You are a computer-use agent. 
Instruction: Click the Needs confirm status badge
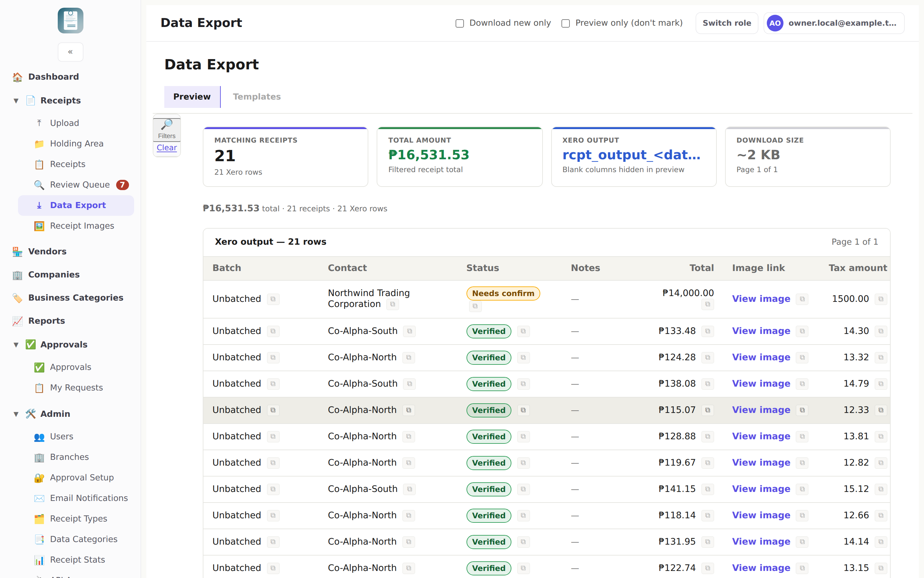click(x=503, y=293)
